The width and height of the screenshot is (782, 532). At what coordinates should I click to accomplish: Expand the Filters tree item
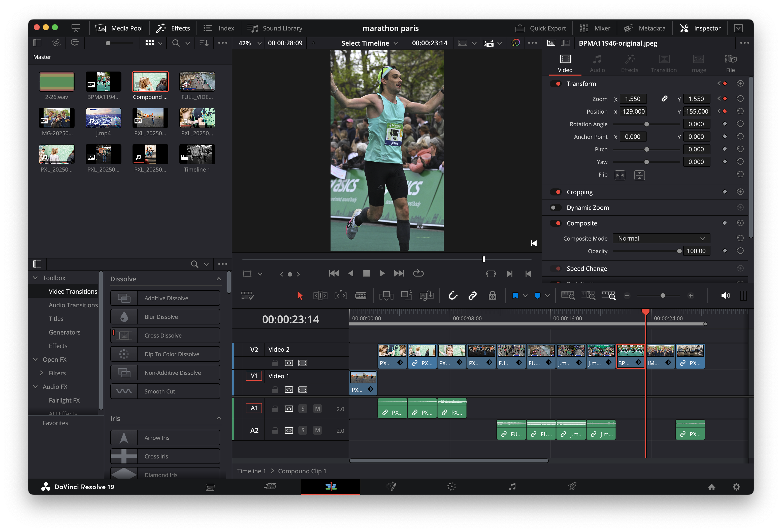(41, 373)
